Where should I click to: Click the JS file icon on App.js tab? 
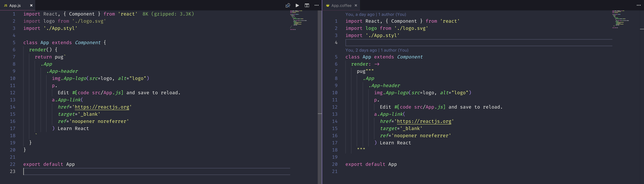pyautogui.click(x=6, y=5)
